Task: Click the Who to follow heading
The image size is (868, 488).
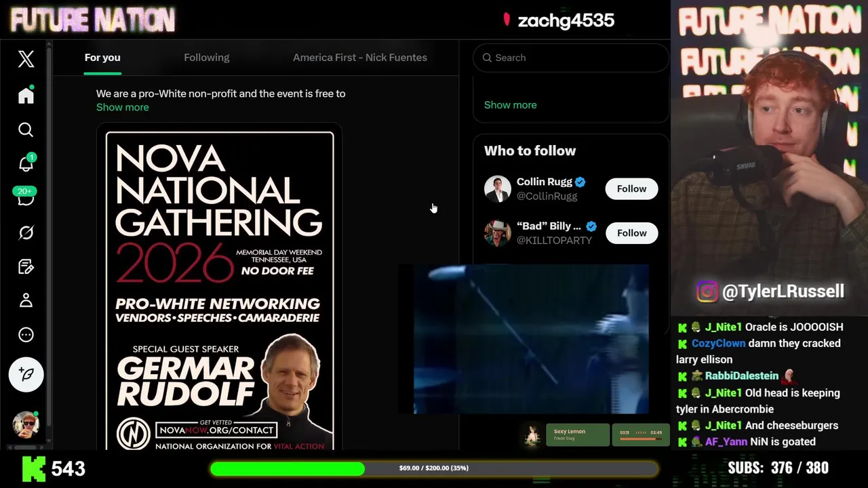Action: point(530,150)
